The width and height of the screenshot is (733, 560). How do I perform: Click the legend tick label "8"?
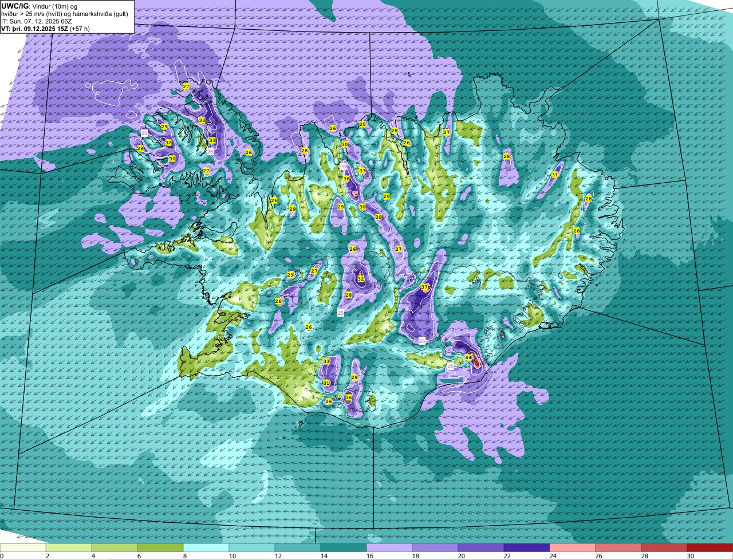(184, 556)
